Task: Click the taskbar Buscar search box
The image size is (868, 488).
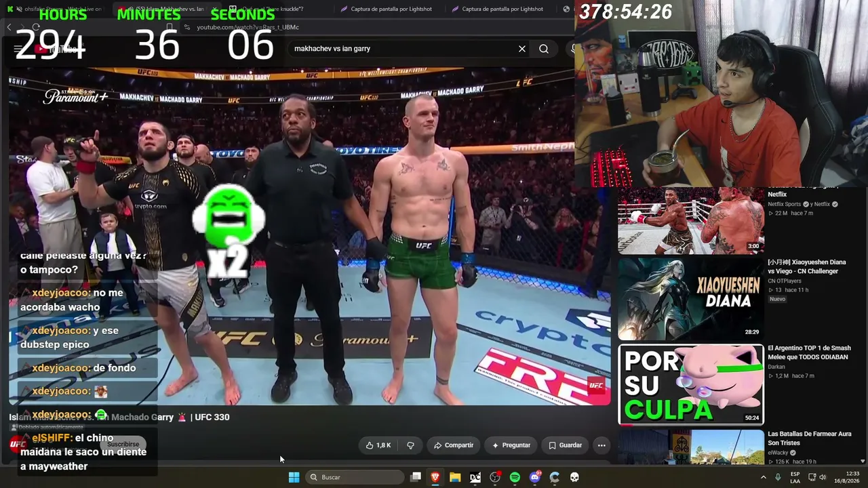Action: coord(356,477)
